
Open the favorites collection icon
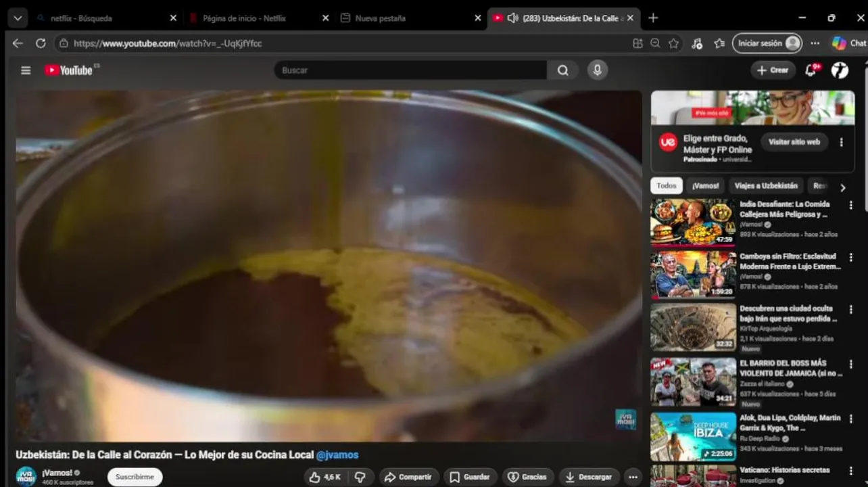(x=719, y=43)
